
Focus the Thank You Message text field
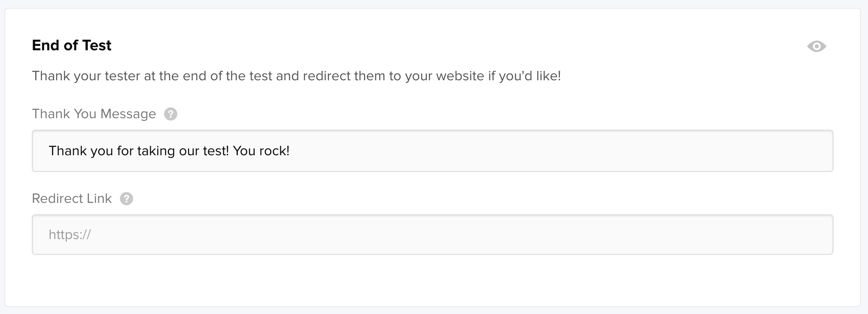pyautogui.click(x=432, y=151)
